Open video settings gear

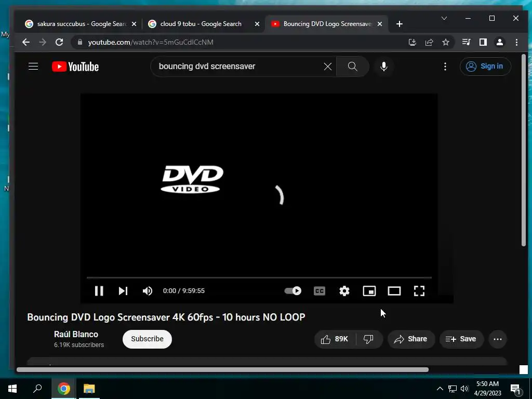(344, 291)
